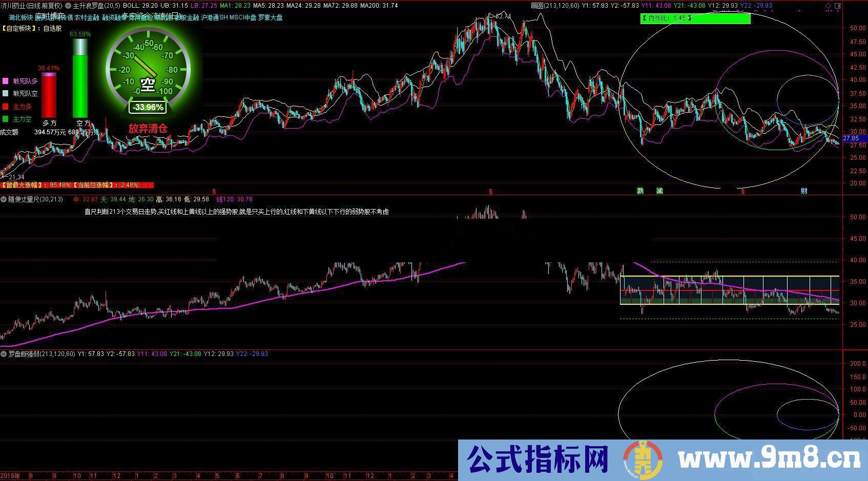Click the 2016年 label on time axis
The width and height of the screenshot is (868, 481).
point(10,476)
